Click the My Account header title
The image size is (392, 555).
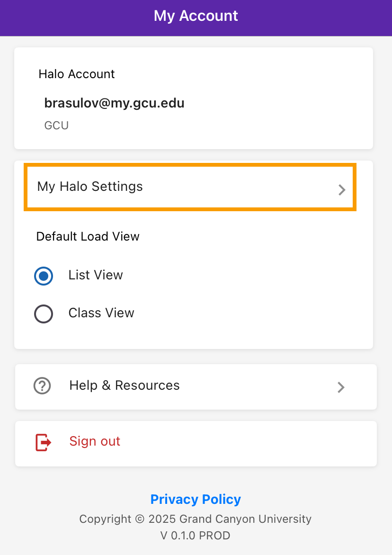click(196, 16)
